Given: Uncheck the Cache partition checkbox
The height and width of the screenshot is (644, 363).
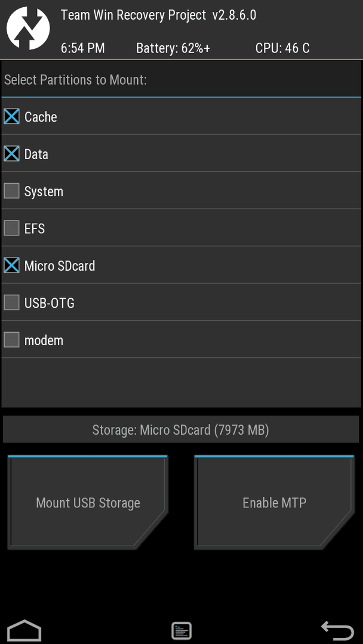Looking at the screenshot, I should 11,117.
